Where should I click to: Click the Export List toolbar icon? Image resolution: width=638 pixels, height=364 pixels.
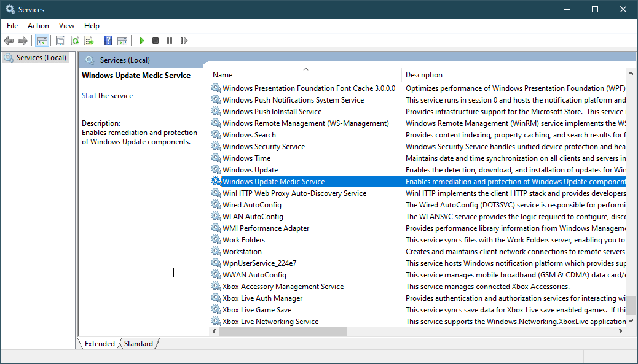click(x=89, y=41)
